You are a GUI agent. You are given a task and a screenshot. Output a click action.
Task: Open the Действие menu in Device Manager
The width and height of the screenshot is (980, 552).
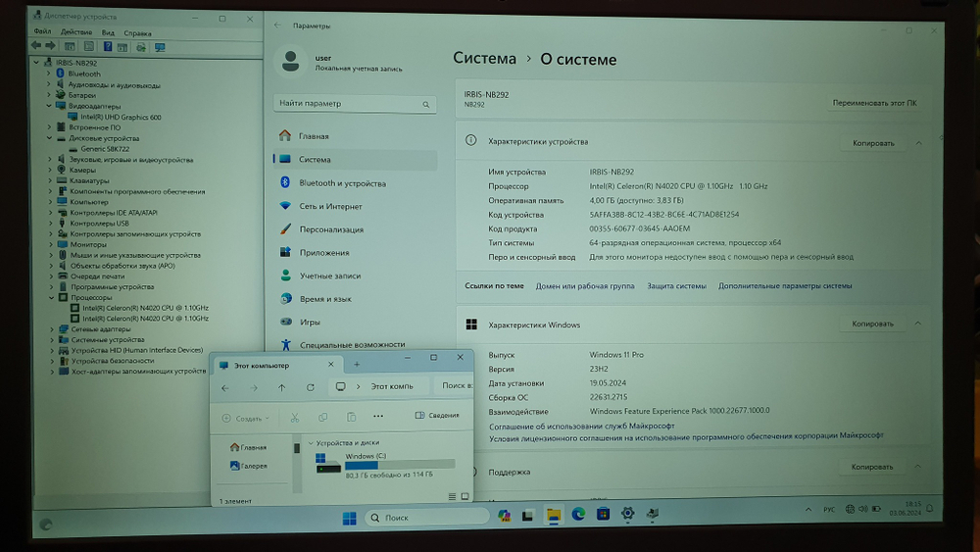click(76, 32)
